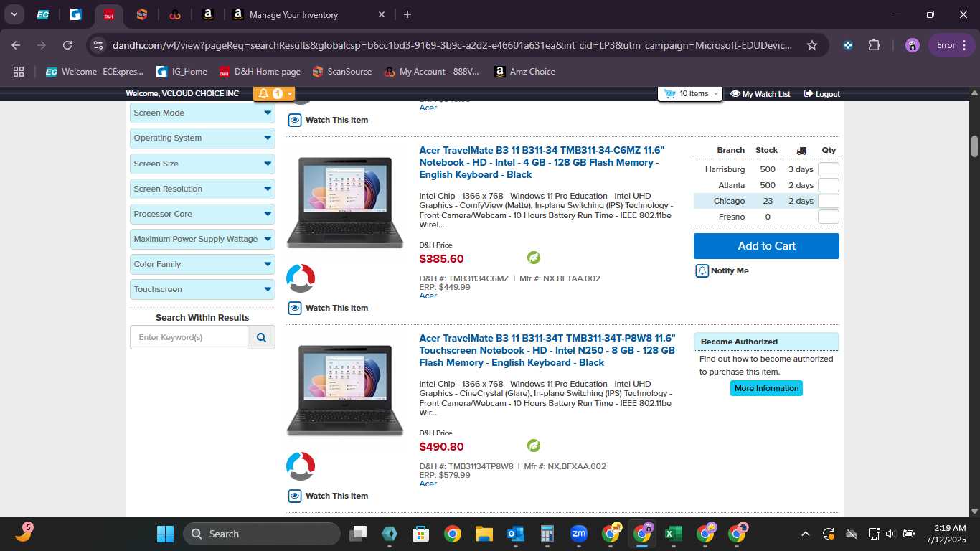This screenshot has width=980, height=551.
Task: Open Acer TravelMate B3 TMB311-34-C6MZ product title
Action: (x=542, y=162)
